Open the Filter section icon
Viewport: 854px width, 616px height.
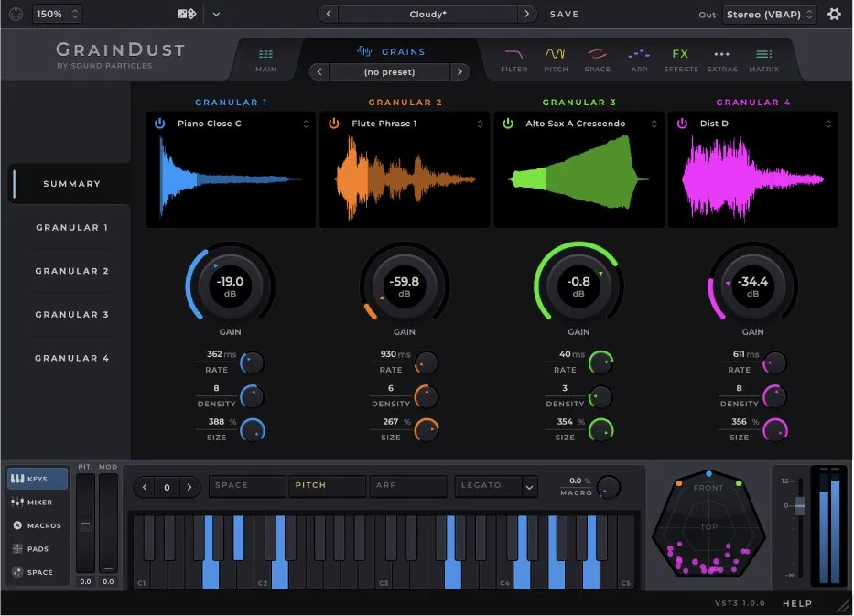pos(513,59)
